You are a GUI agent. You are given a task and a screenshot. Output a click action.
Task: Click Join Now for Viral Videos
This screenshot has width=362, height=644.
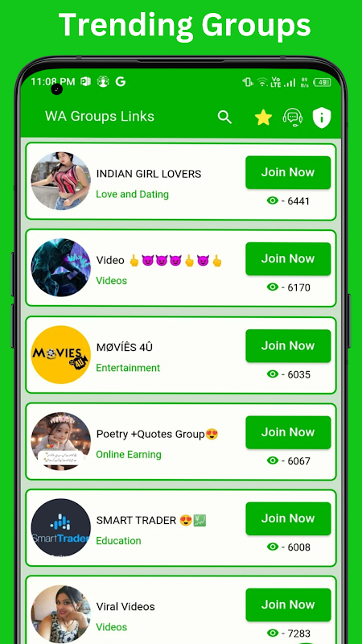coord(288,605)
